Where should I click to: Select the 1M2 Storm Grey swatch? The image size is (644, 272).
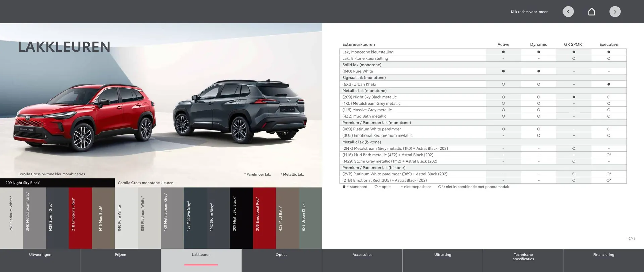click(x=218, y=218)
